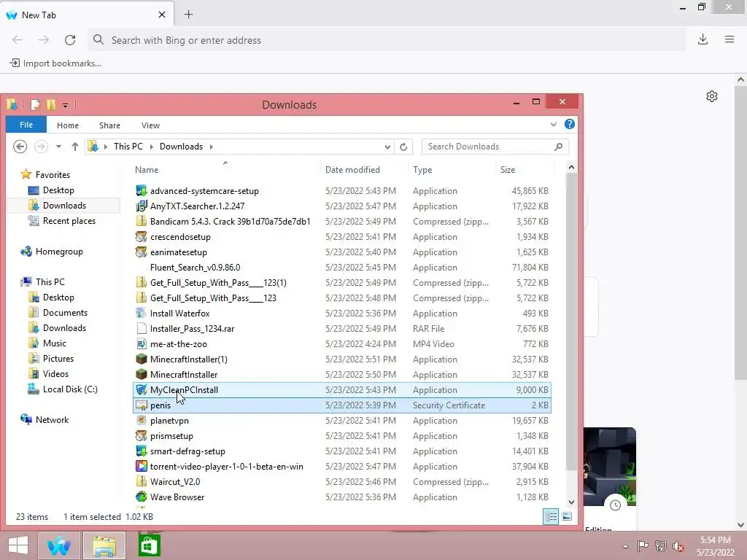This screenshot has height=560, width=747.
Task: Click the Search Downloads field
Action: (495, 147)
